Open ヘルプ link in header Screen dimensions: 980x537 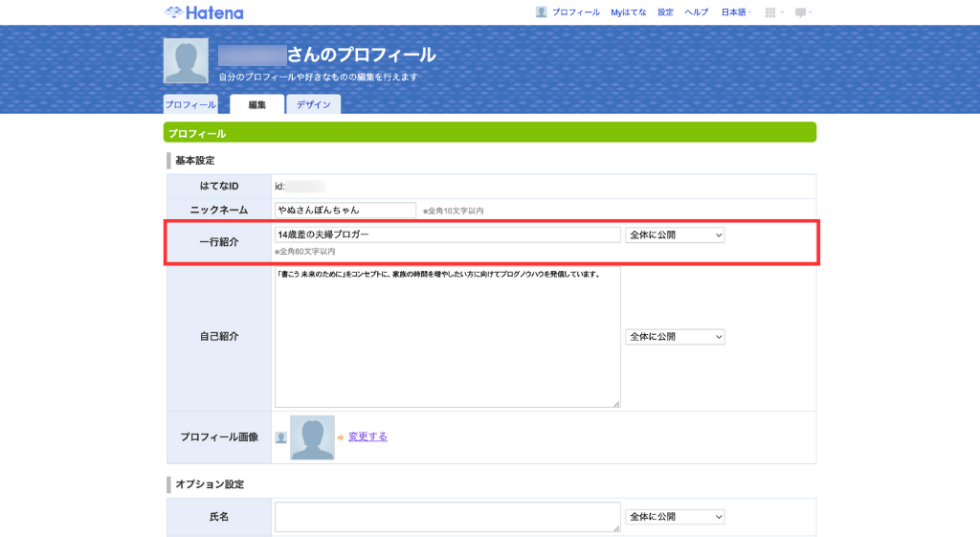(697, 11)
